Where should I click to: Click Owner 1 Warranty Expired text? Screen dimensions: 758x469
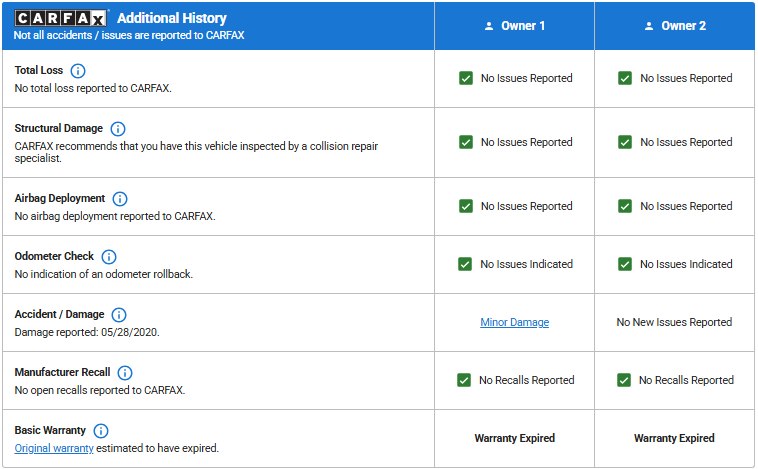514,438
